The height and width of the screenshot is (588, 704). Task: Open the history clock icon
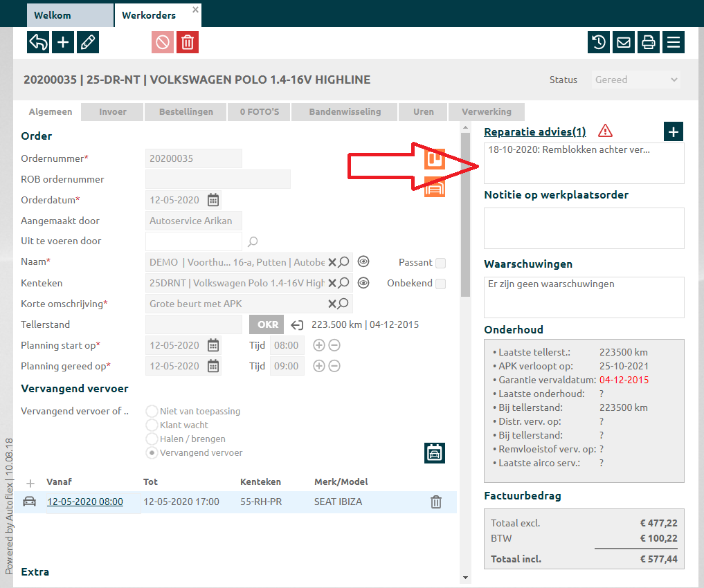click(599, 42)
